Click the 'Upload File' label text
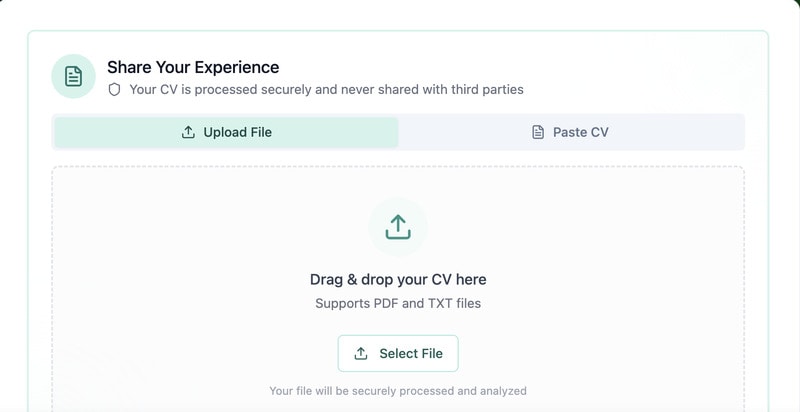Viewport: 800px width, 412px height. pyautogui.click(x=238, y=132)
